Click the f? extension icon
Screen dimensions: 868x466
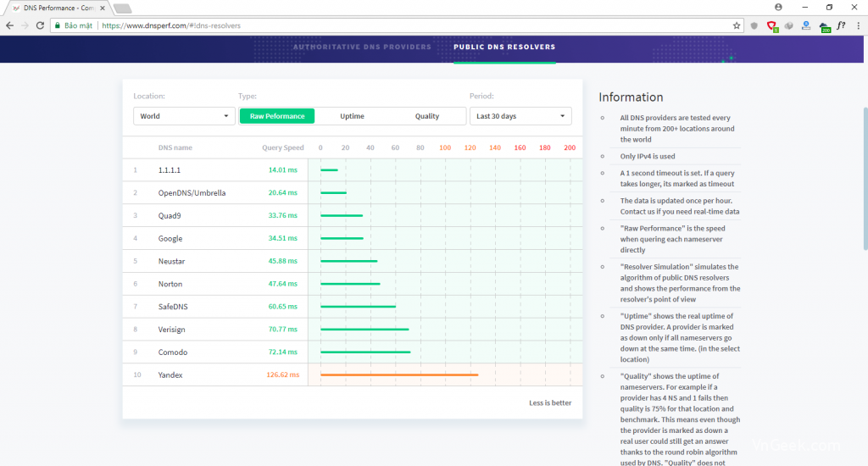tap(841, 25)
